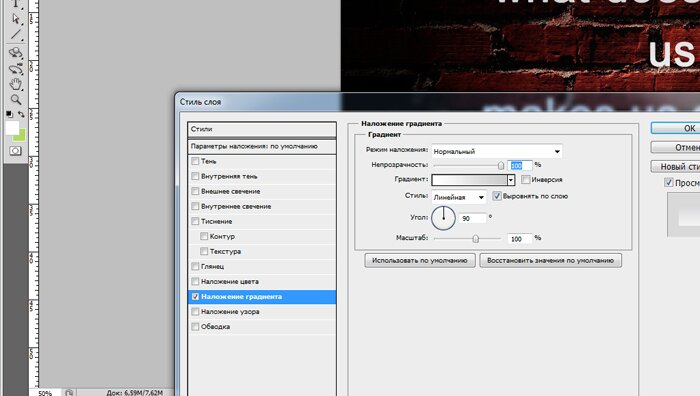
Task: Select the Наложение градиента list row
Action: click(x=262, y=296)
